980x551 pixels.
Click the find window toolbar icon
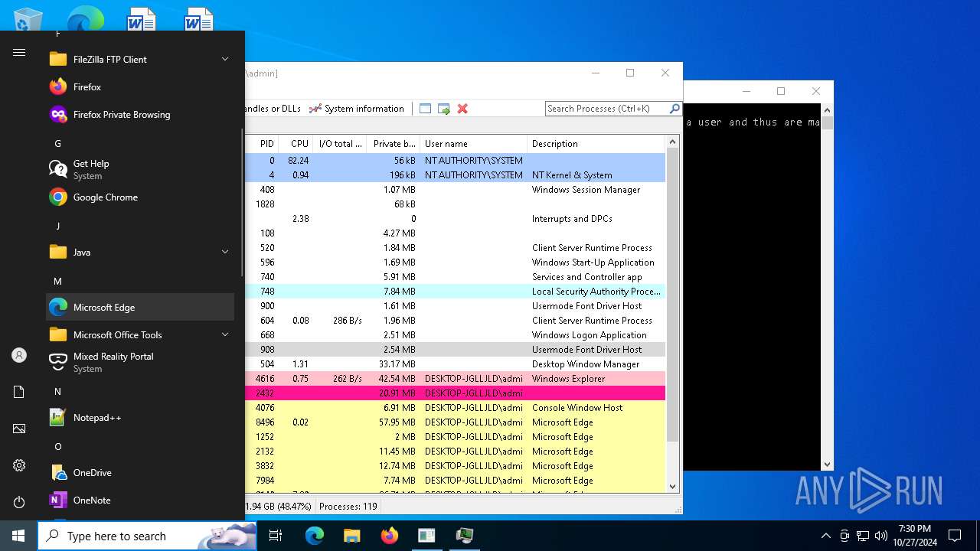pos(426,109)
